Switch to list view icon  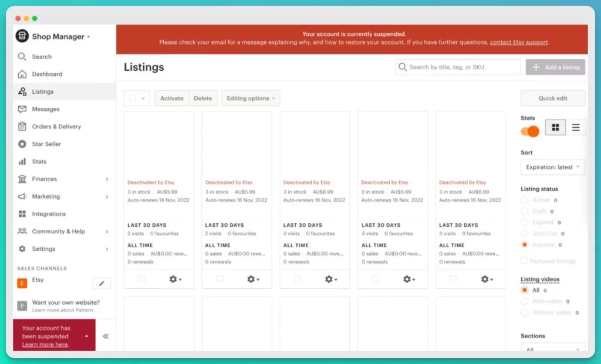click(576, 127)
